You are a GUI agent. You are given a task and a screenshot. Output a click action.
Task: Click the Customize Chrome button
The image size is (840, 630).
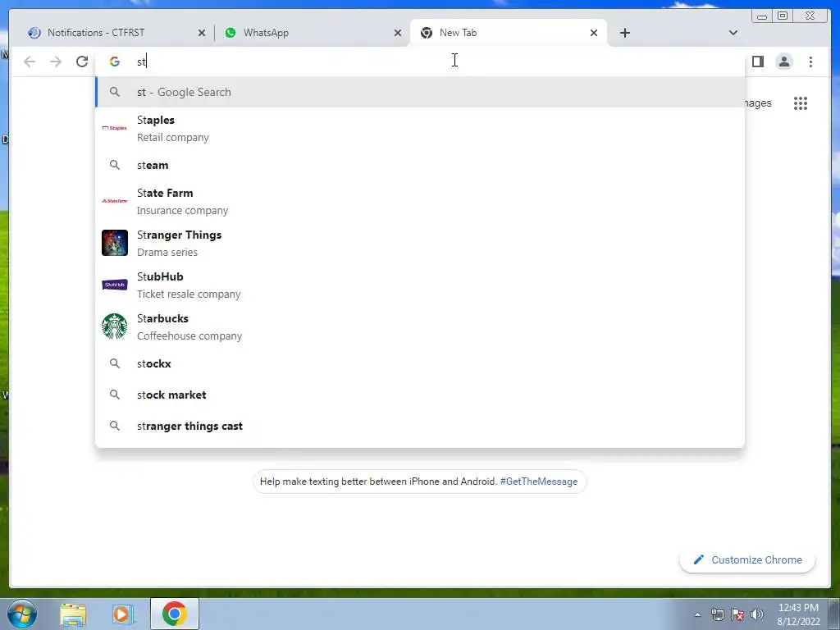[747, 559]
